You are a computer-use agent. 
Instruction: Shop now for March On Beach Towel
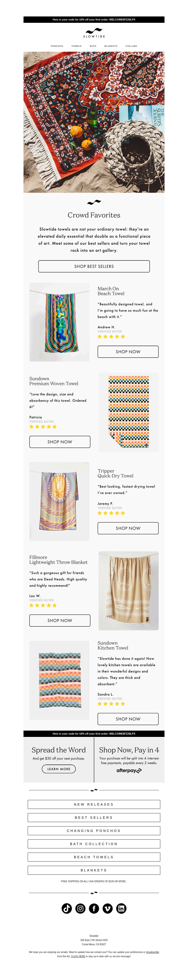click(128, 351)
